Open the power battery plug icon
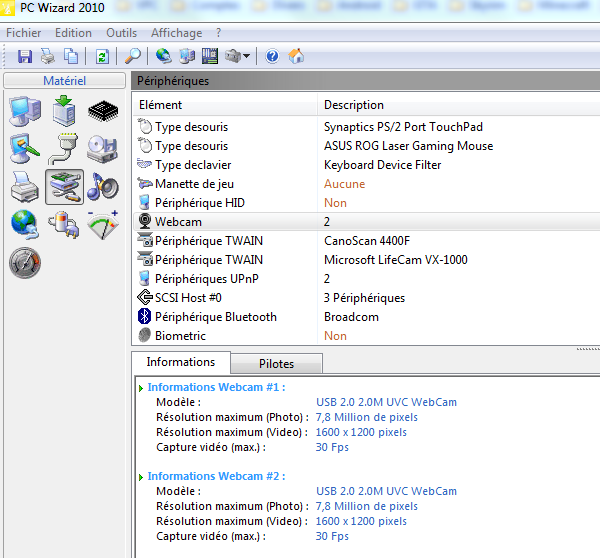This screenshot has height=558, width=600. (65, 225)
